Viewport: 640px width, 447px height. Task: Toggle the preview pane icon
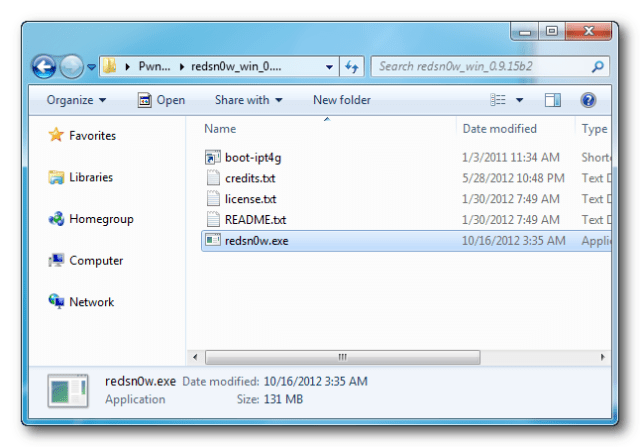(x=553, y=100)
